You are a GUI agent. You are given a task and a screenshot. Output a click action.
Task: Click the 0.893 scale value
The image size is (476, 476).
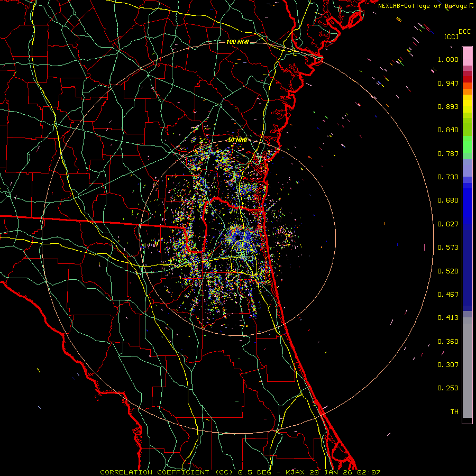tap(448, 106)
